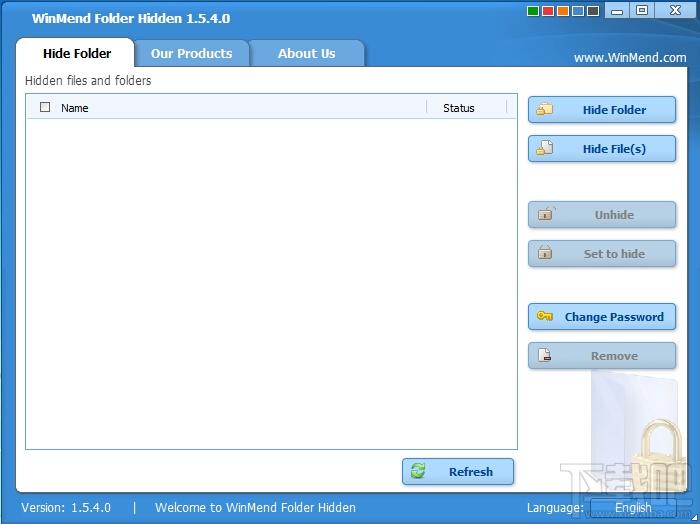
Task: Click the Unhide button
Action: point(602,215)
